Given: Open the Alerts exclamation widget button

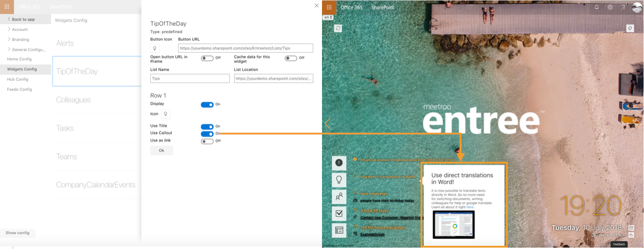Looking at the screenshot, I should tap(339, 163).
